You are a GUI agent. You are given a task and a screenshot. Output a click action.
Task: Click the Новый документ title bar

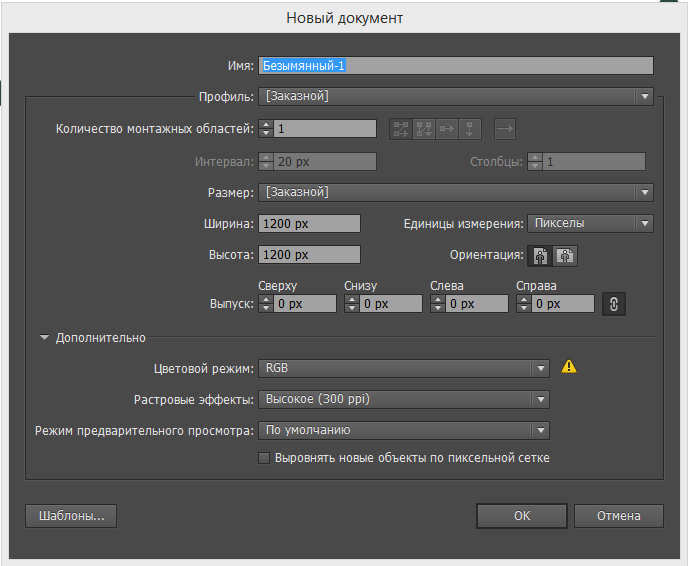tap(344, 18)
